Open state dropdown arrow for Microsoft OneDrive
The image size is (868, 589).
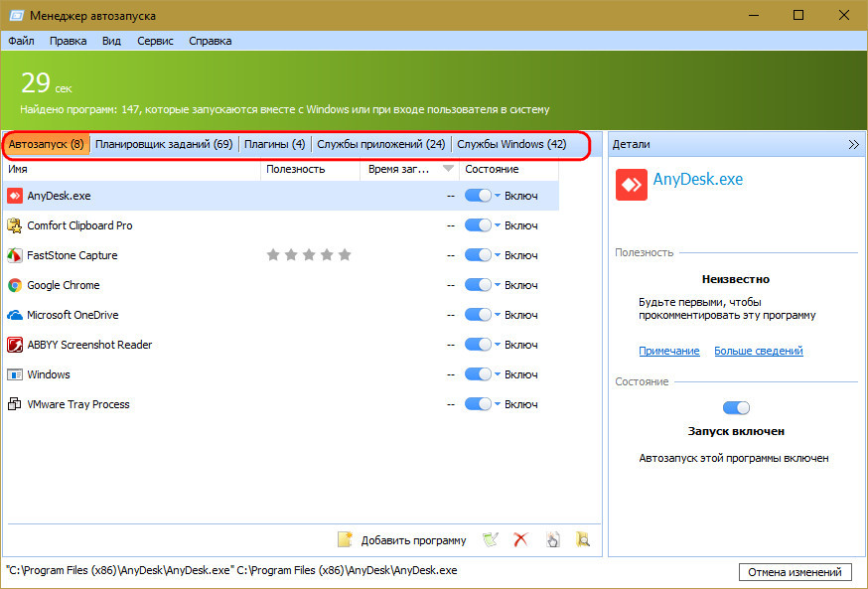click(498, 315)
